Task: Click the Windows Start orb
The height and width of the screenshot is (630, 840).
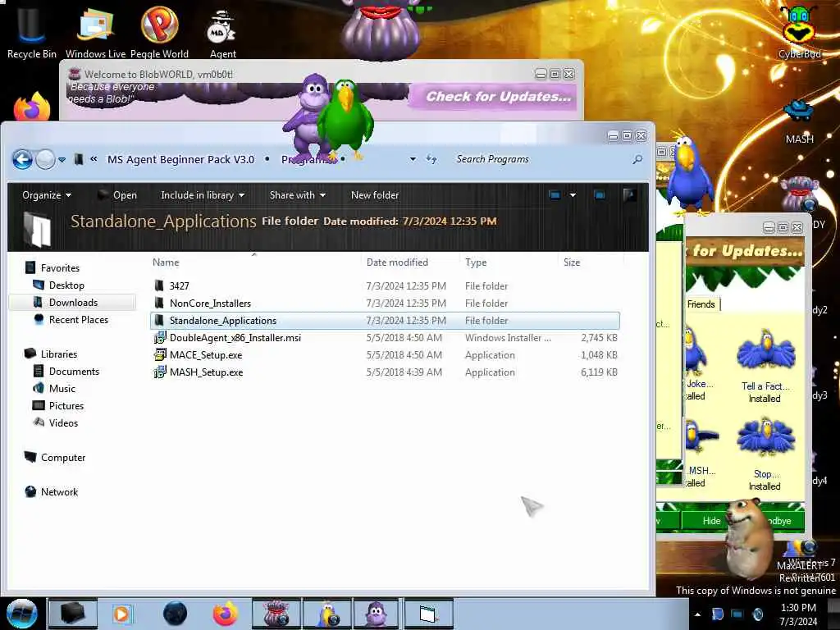Action: click(x=22, y=614)
